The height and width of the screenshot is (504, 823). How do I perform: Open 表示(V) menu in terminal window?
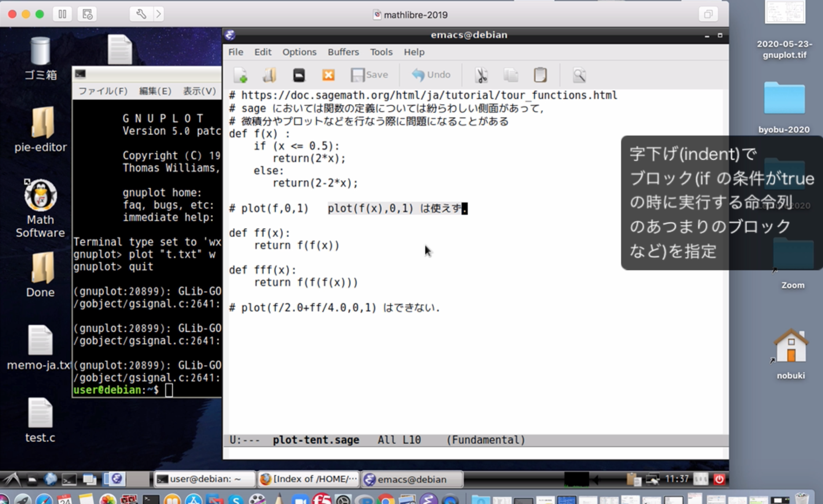199,91
